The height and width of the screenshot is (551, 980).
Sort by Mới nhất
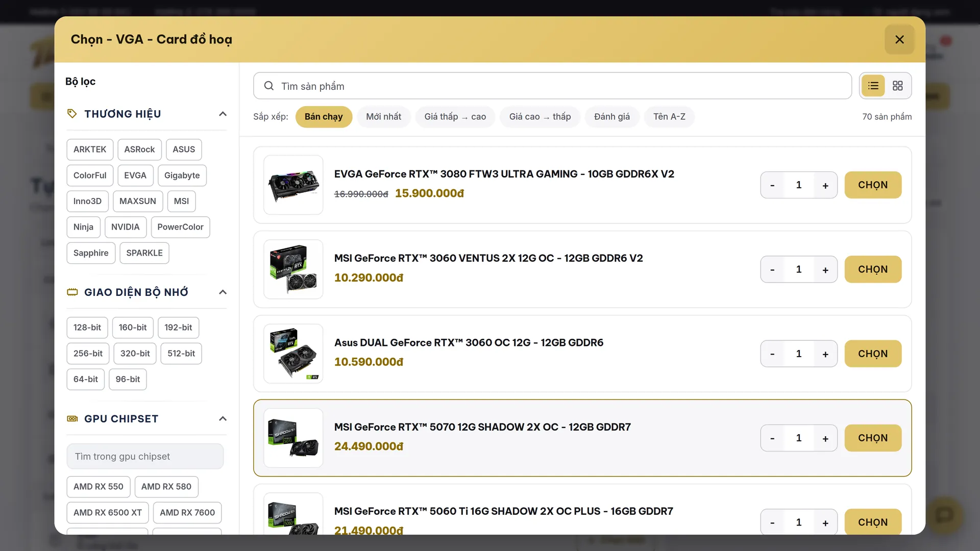point(383,117)
